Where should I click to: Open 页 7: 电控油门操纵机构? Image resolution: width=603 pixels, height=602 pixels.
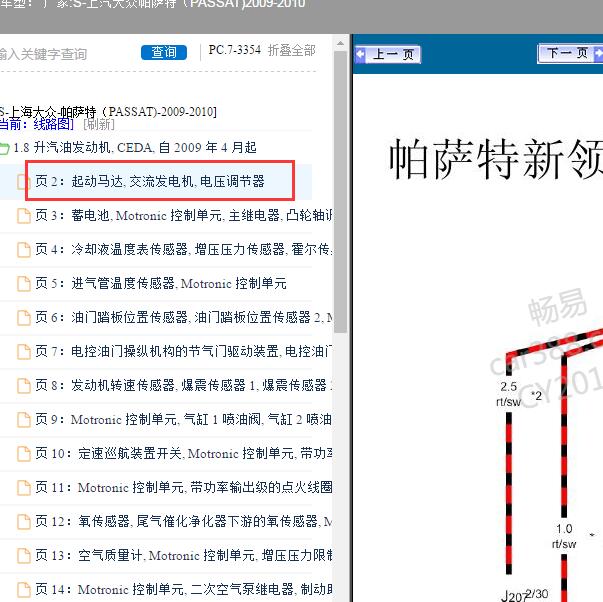pos(184,351)
